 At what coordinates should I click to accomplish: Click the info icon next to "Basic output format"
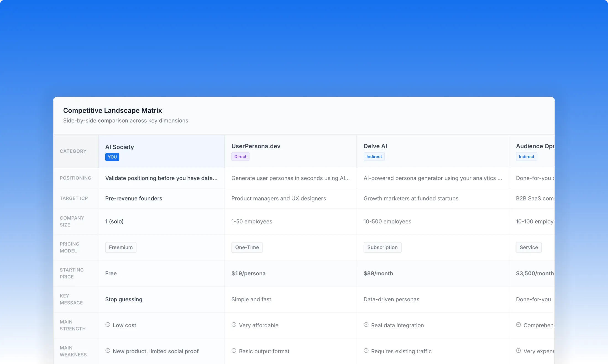(x=234, y=351)
